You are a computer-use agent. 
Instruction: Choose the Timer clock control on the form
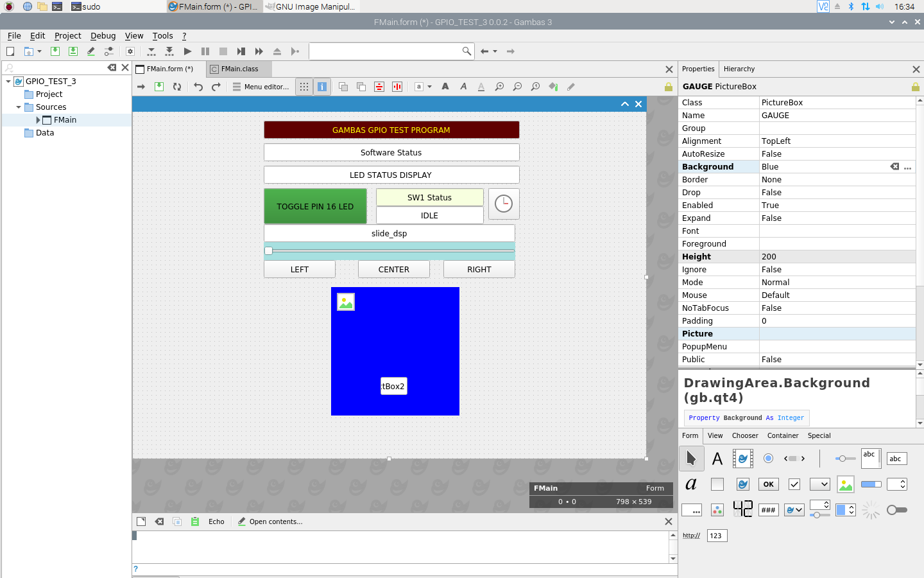504,204
